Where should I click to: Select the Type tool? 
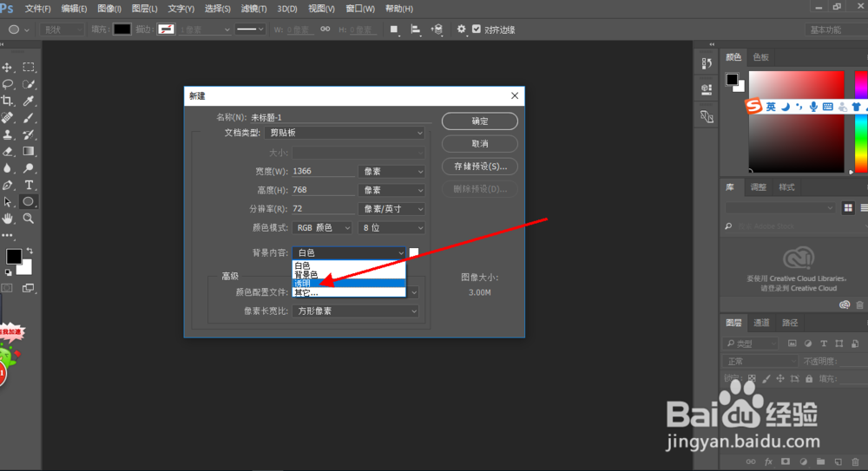coord(29,185)
